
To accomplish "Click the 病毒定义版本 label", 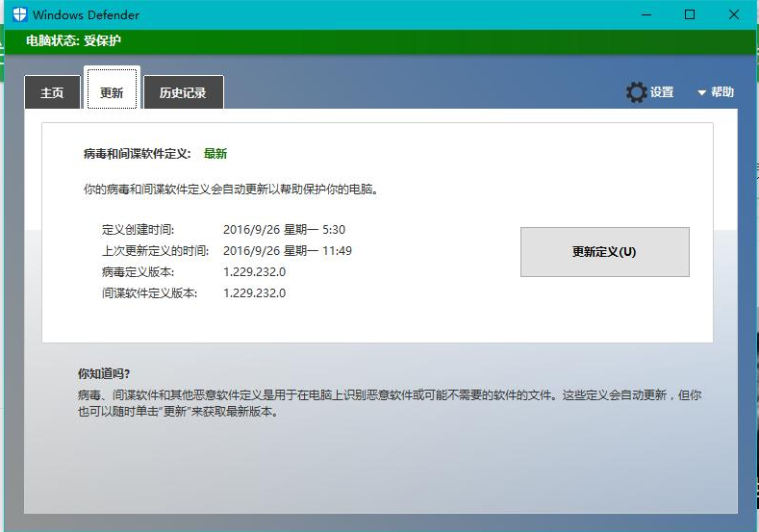I will 138,272.
